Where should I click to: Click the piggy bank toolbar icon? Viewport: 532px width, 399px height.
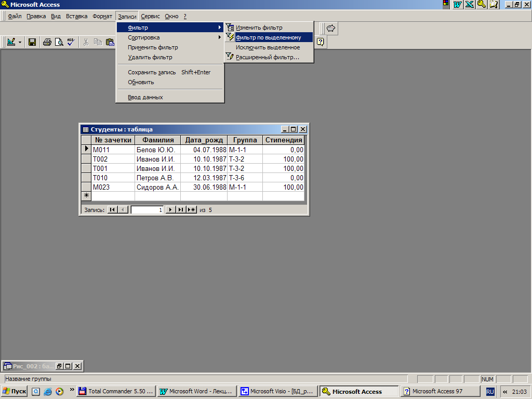[331, 28]
